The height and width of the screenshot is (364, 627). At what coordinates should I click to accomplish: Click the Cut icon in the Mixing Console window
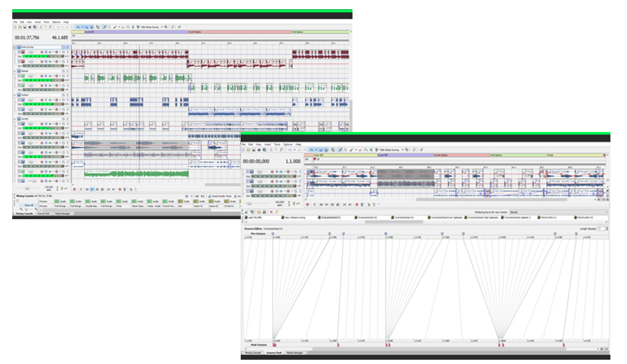pyautogui.click(x=41, y=27)
